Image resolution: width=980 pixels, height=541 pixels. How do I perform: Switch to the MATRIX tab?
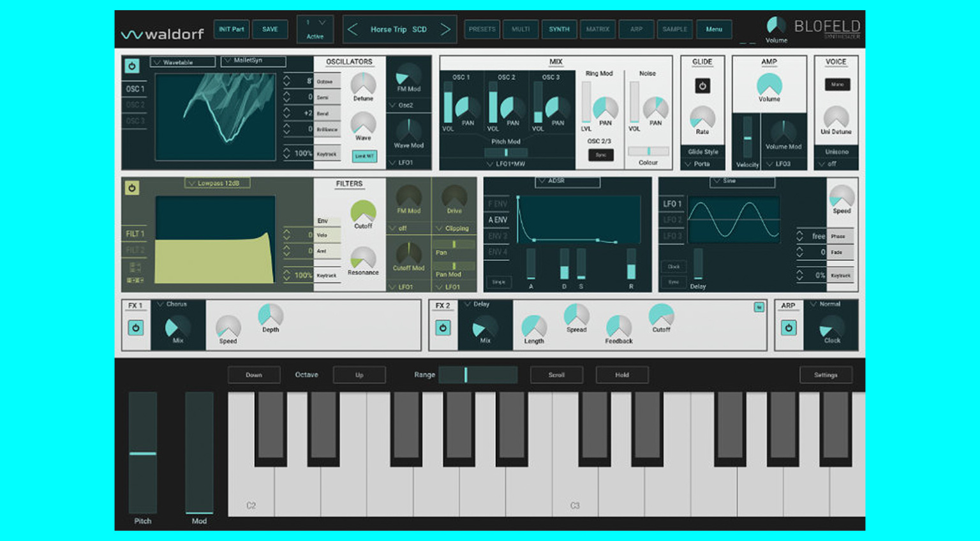coord(598,29)
